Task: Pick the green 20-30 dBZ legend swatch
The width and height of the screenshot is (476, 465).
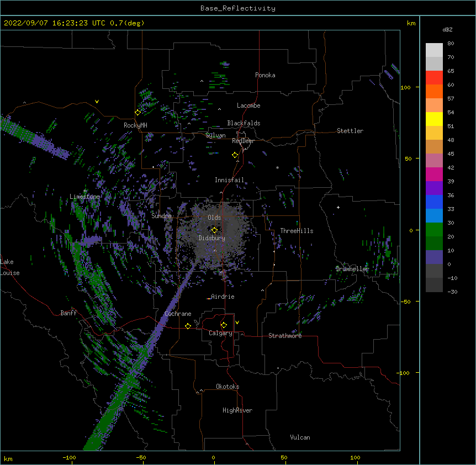Action: coord(434,230)
